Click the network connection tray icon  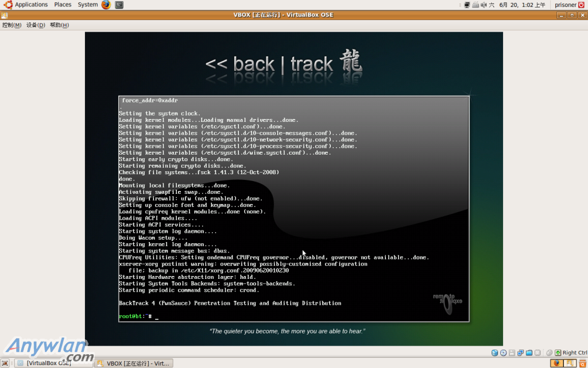coord(467,5)
